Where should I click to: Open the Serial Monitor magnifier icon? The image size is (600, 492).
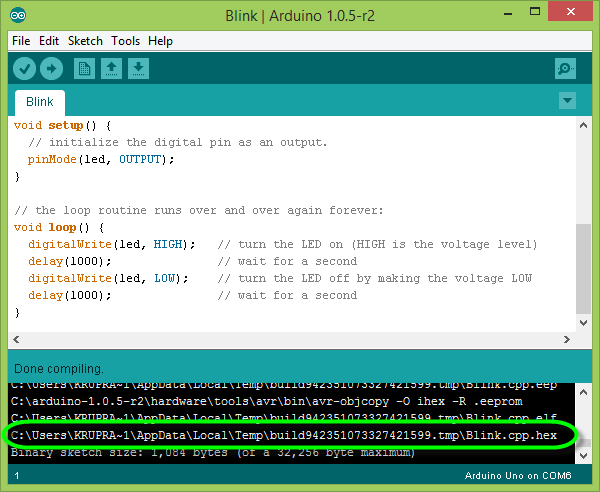click(x=565, y=69)
